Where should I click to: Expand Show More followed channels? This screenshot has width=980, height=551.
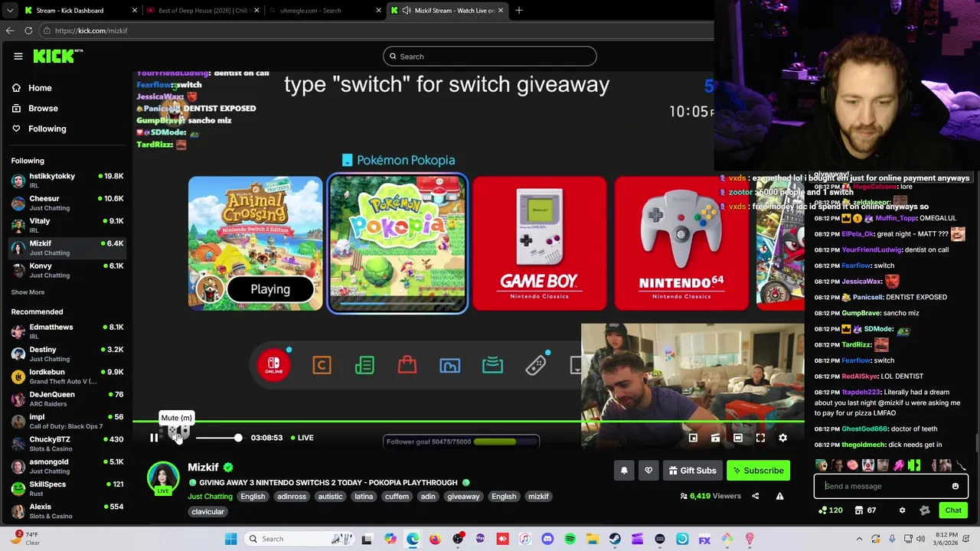pos(28,292)
